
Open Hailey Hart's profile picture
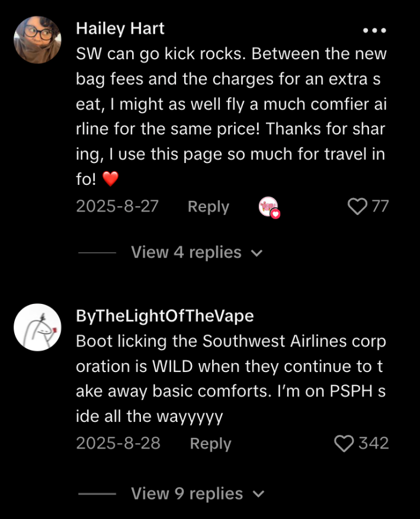coord(37,40)
